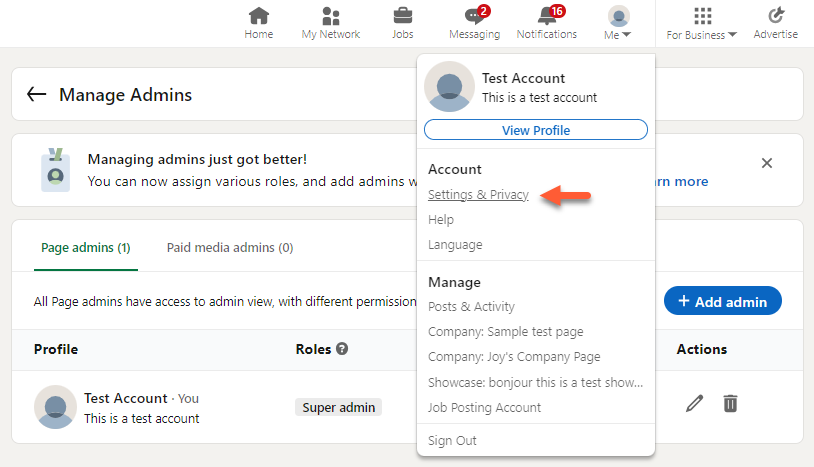Go back using Manage Admins arrow
814x467 pixels.
coord(37,94)
